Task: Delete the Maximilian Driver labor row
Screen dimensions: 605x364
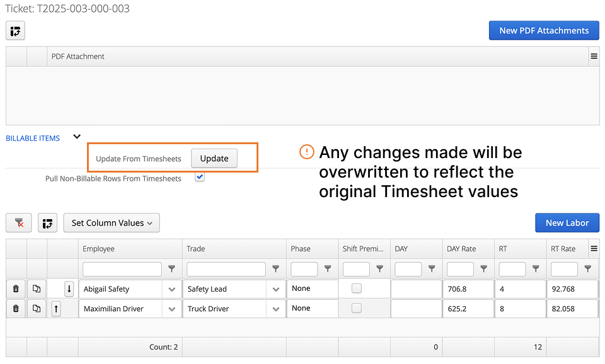Action: click(16, 309)
